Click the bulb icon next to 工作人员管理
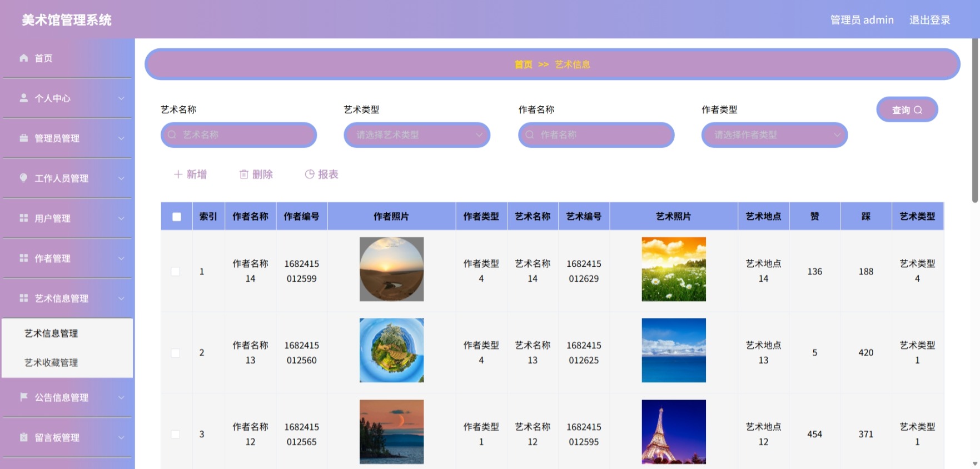 coord(23,178)
